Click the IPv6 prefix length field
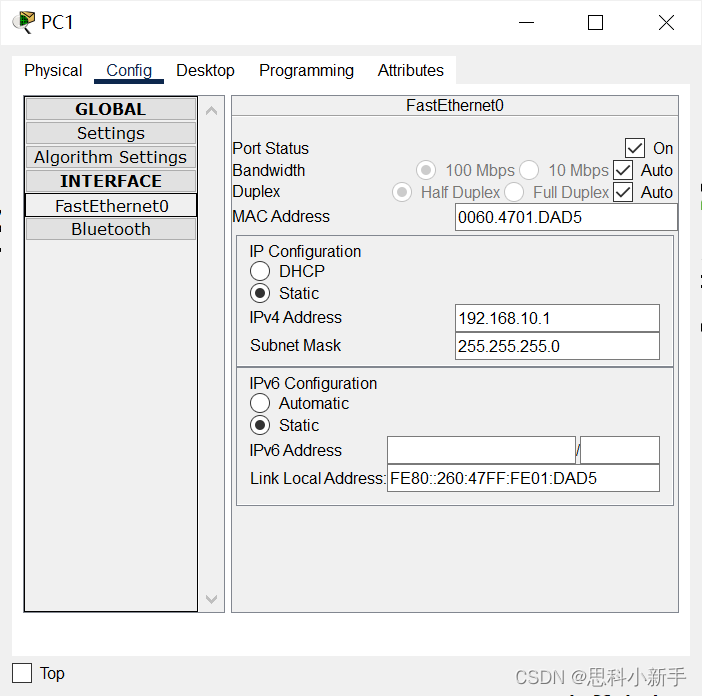Screen dimensions: 702x696 point(620,450)
